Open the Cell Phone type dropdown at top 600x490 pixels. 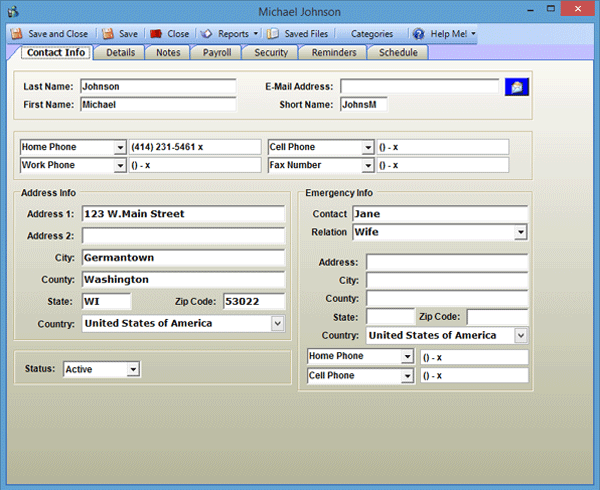(x=368, y=147)
